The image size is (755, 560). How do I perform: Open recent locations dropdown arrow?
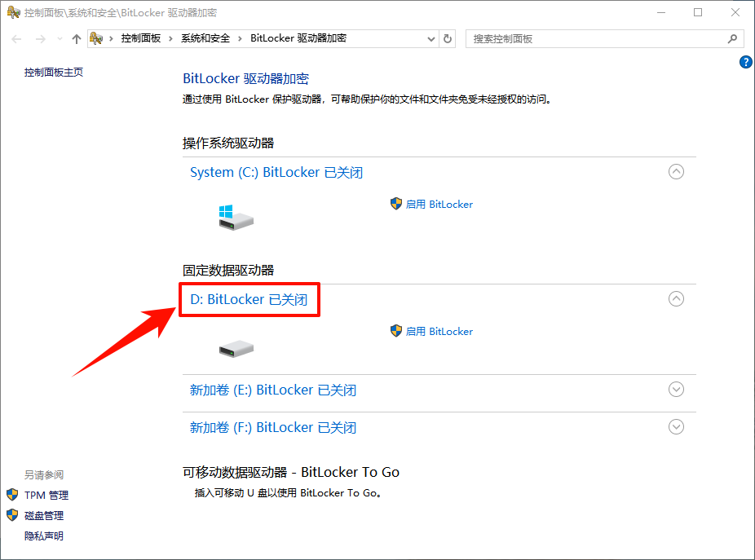click(x=60, y=39)
